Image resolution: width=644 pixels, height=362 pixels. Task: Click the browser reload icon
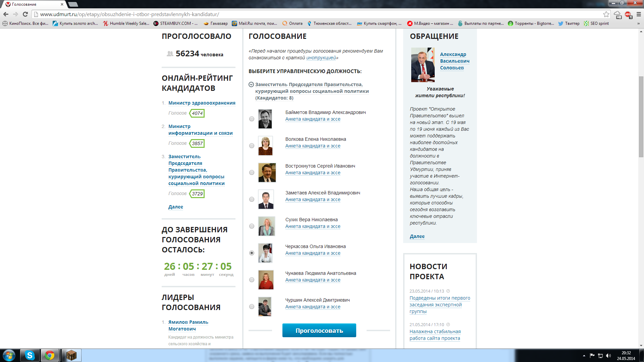(25, 14)
